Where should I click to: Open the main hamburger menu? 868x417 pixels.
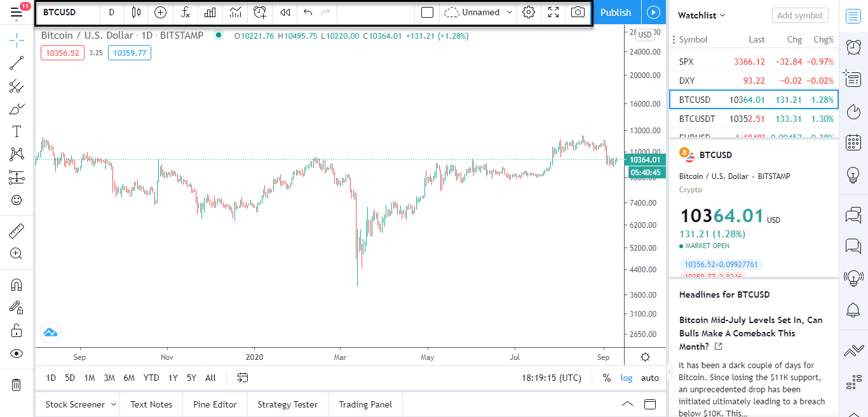point(17,12)
